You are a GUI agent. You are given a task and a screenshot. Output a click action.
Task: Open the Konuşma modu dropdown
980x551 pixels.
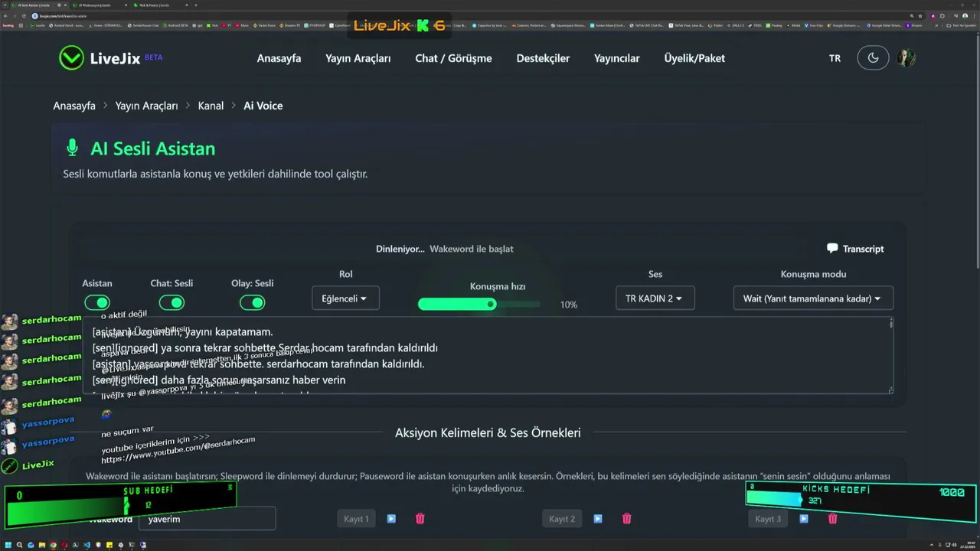click(x=813, y=298)
